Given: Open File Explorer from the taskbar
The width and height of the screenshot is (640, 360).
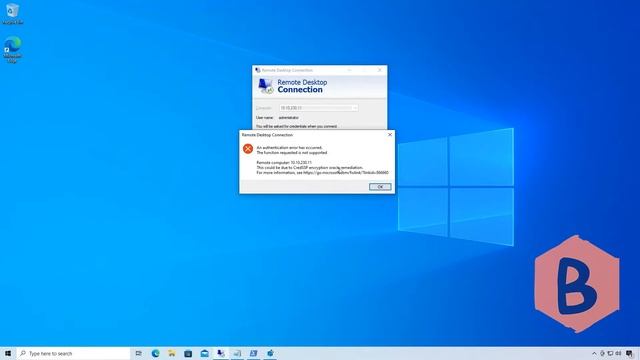Looking at the screenshot, I should pos(172,353).
